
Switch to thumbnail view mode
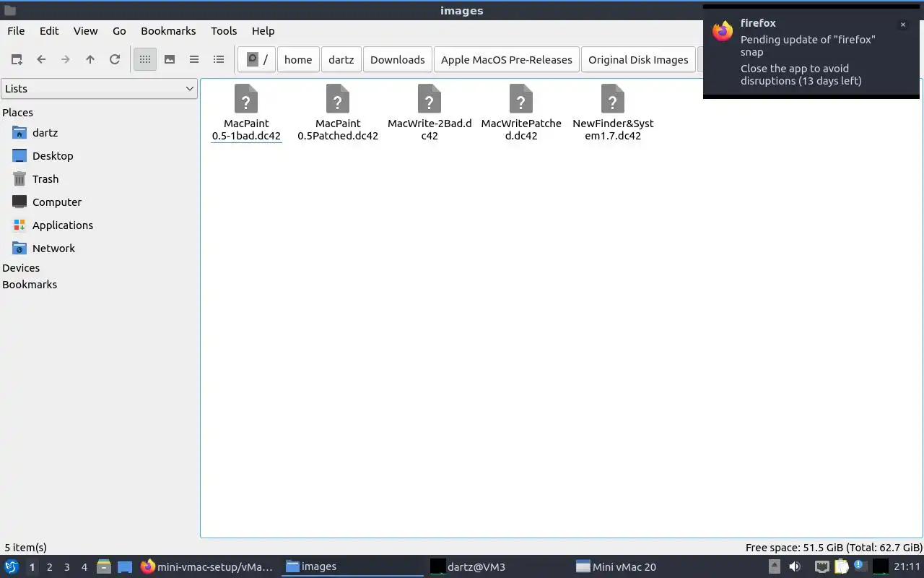pos(170,60)
